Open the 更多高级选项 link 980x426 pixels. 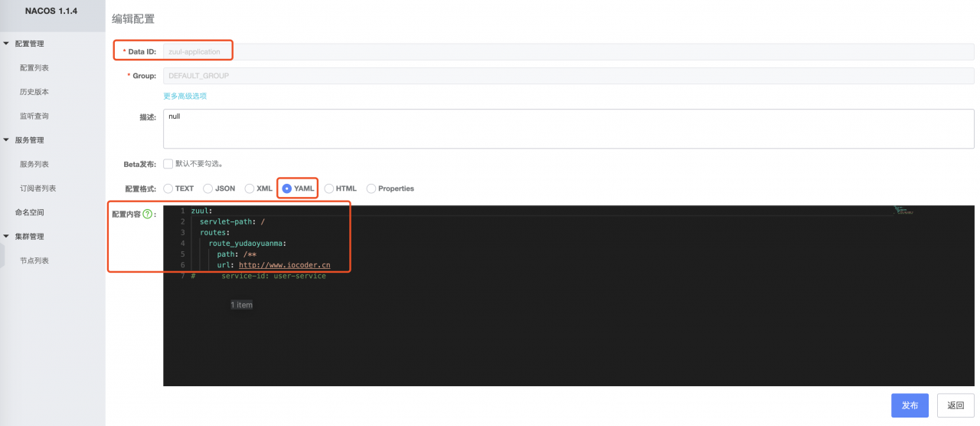185,97
